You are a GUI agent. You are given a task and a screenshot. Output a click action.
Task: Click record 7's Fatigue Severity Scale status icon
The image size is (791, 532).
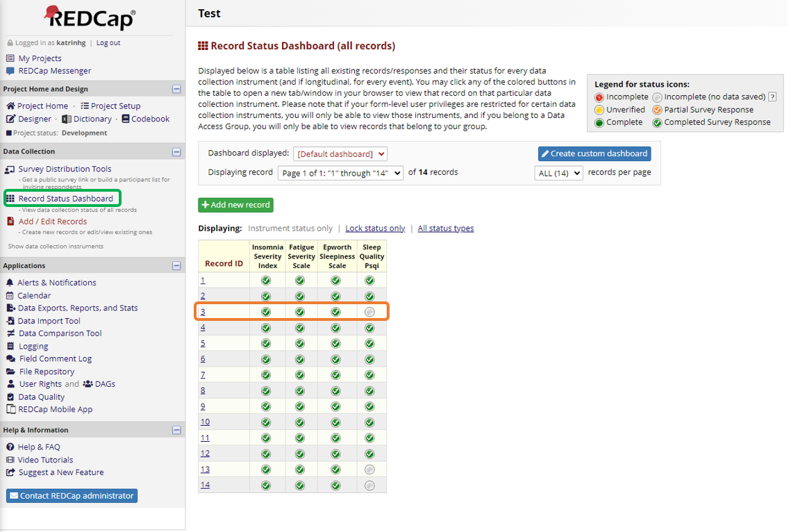coord(300,375)
